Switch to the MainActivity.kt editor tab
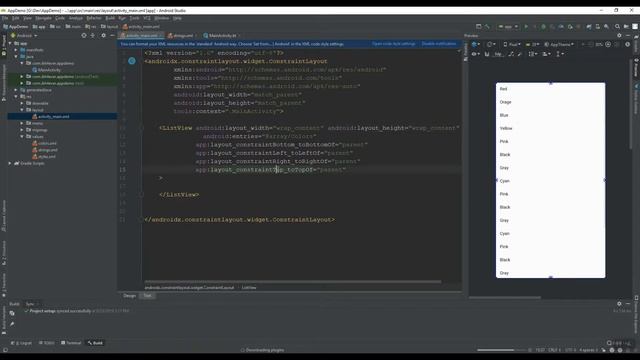Viewport: 640px width, 360px height. 222,36
